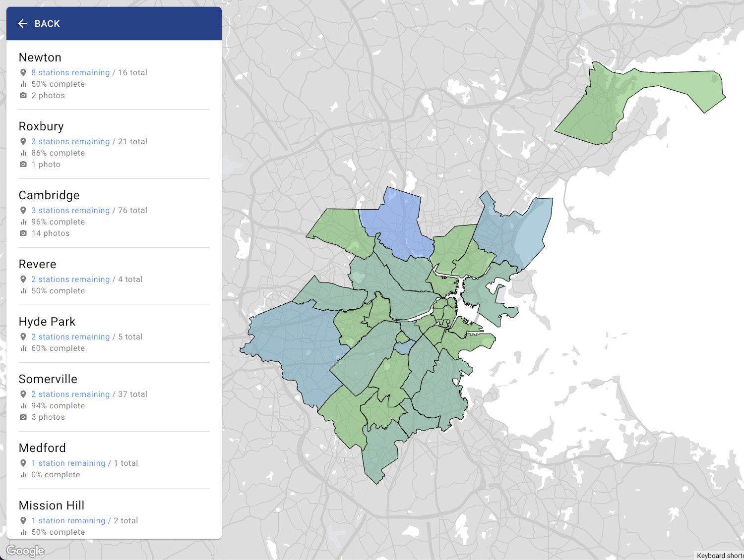Open Newton's 8 stations remaining link
Screen dimensions: 744x560
point(70,72)
